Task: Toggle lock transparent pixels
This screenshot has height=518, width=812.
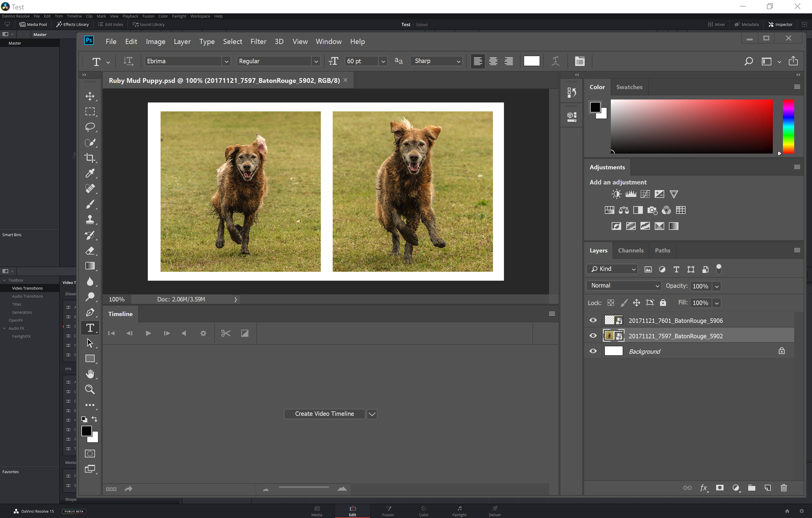Action: (x=611, y=303)
